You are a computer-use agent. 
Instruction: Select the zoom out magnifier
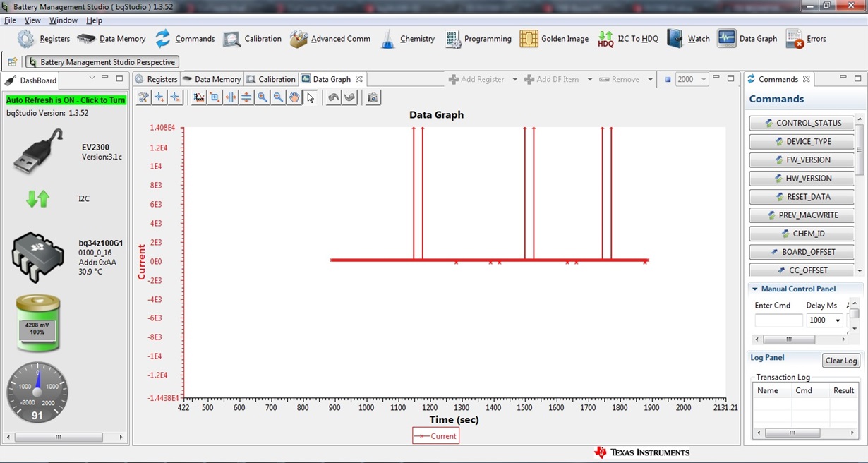(278, 97)
